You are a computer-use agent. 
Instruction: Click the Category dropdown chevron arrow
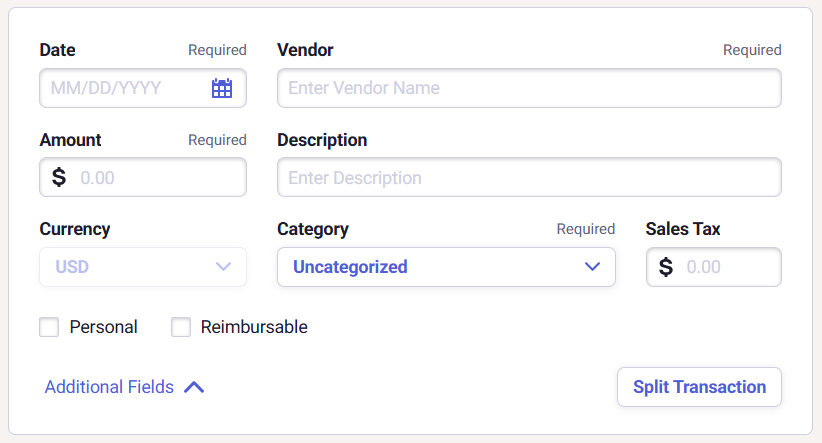point(592,267)
